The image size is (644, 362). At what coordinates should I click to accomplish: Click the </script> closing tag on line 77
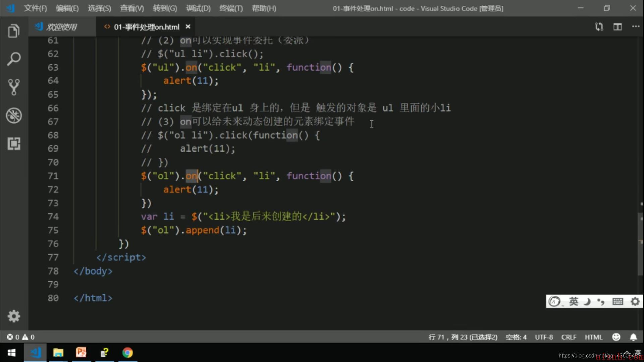121,257
